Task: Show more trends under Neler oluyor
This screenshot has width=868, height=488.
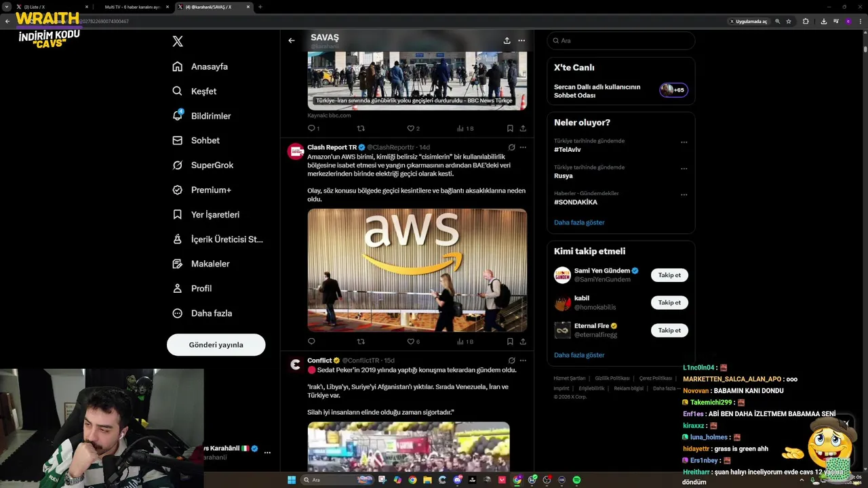Action: click(x=579, y=222)
